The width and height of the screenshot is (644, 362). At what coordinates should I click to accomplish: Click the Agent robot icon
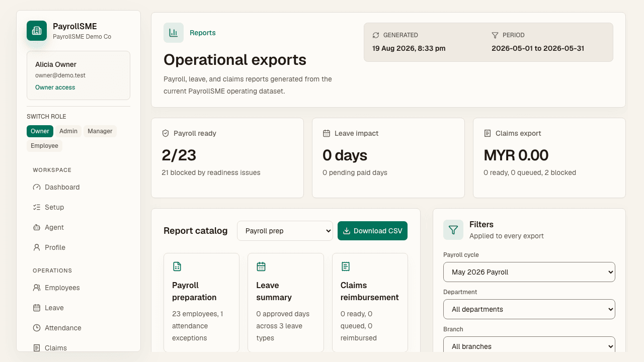37,227
